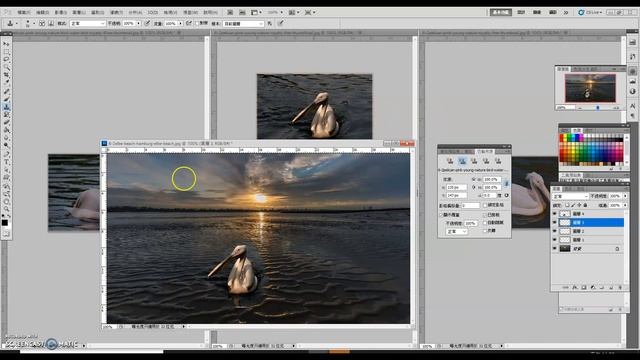Select the Eraser tool
The height and width of the screenshot is (360, 640).
[6, 122]
